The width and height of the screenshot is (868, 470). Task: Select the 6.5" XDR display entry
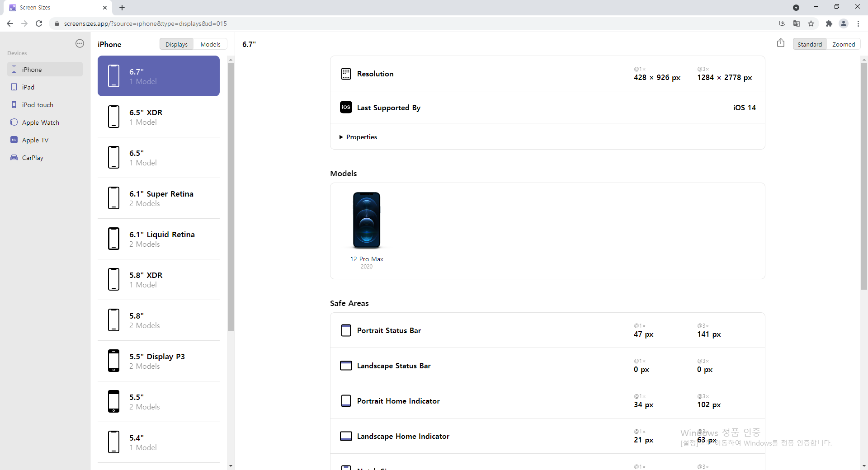click(x=159, y=117)
